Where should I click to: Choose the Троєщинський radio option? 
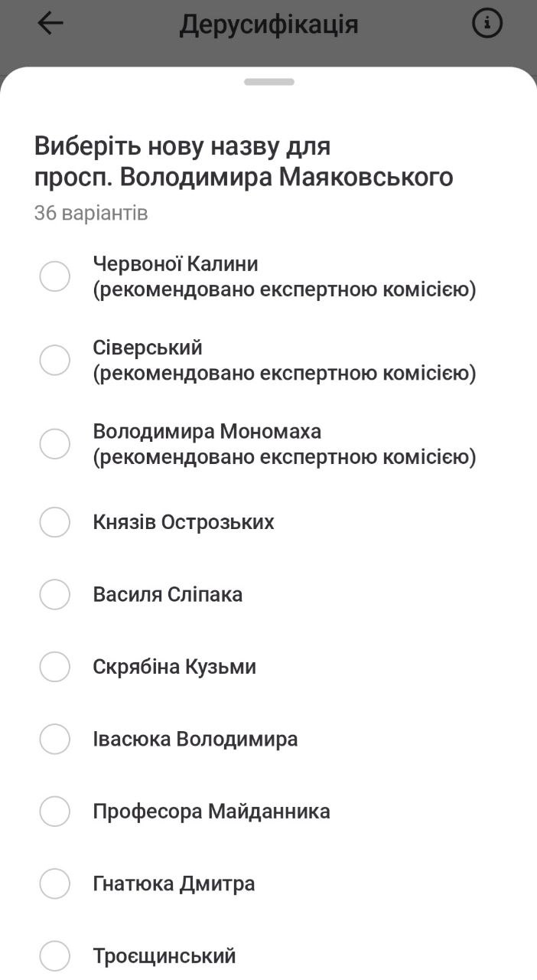click(x=55, y=956)
